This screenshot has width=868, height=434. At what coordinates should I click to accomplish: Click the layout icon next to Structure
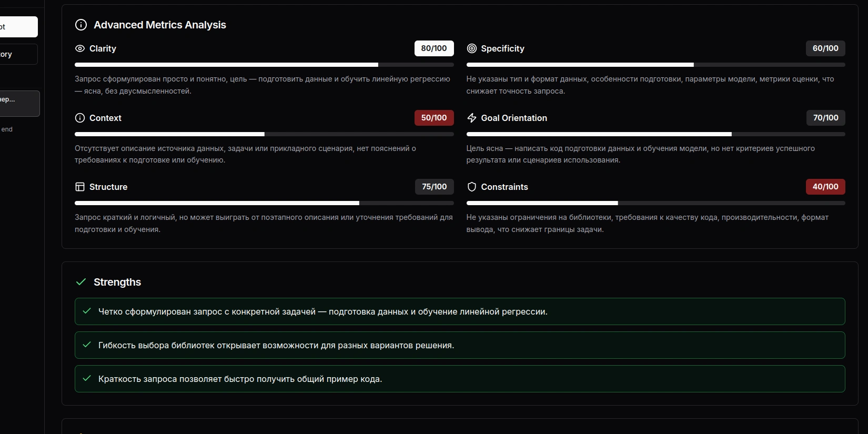coord(80,187)
